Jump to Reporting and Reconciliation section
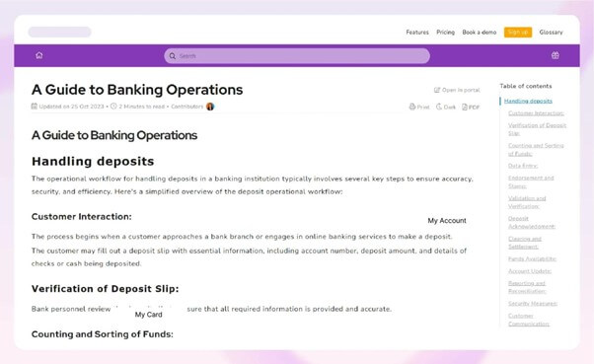Viewport: 594px width, 364px height. point(527,287)
